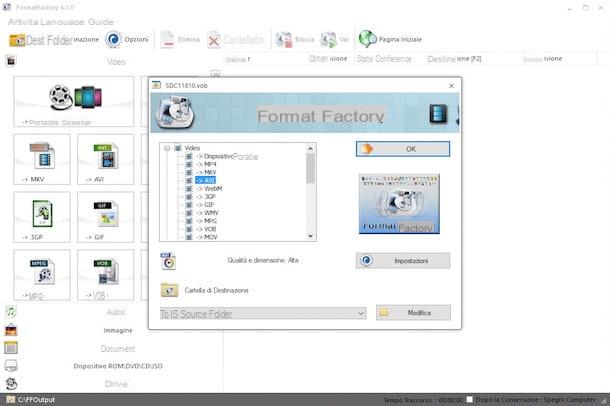Viewport: 610px width, 406px height.
Task: Click the format list scrollbar up arrow
Action: point(310,149)
